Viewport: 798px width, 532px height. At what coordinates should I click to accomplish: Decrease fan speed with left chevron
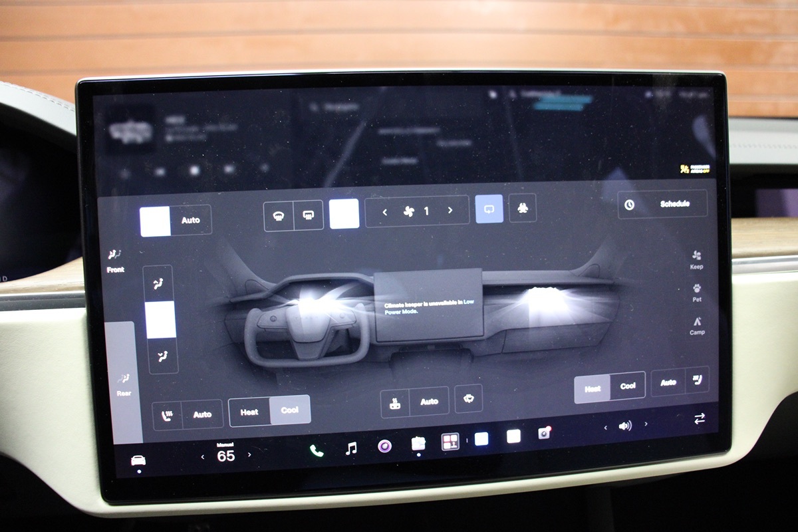[385, 212]
